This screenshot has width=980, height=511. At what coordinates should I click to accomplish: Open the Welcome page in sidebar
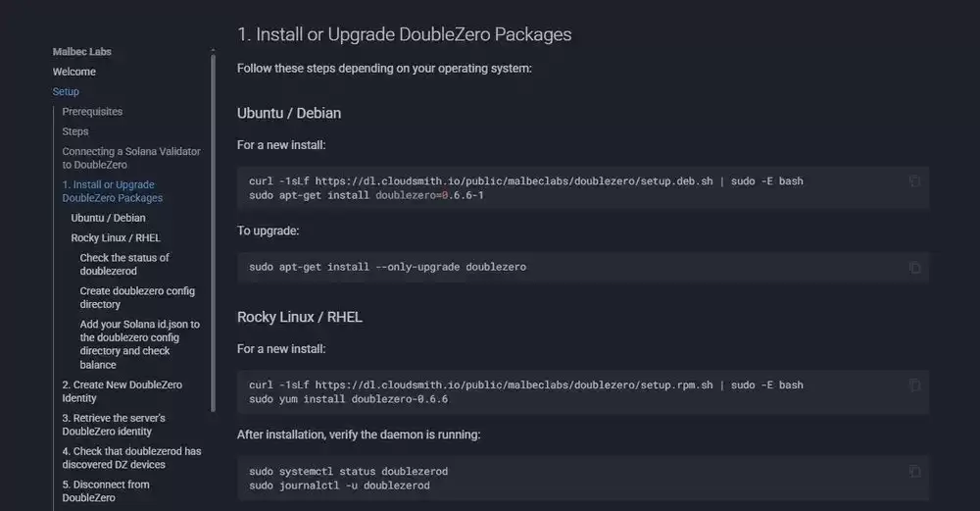point(74,72)
